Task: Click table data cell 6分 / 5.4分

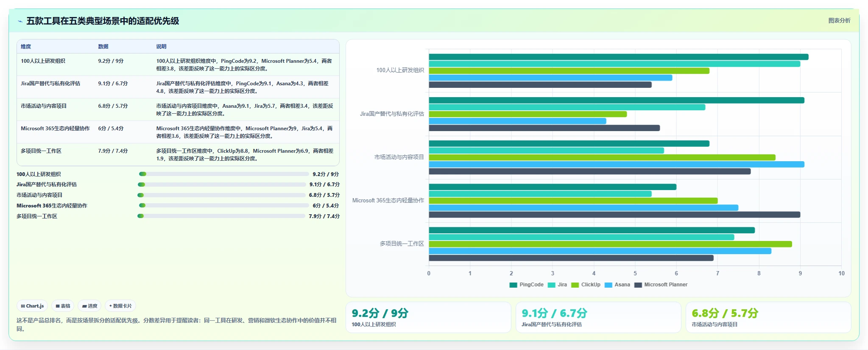Action: pos(111,129)
